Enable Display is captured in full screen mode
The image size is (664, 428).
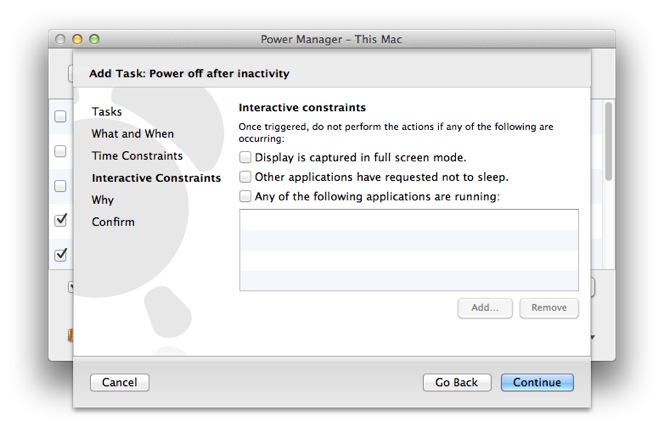pos(245,157)
